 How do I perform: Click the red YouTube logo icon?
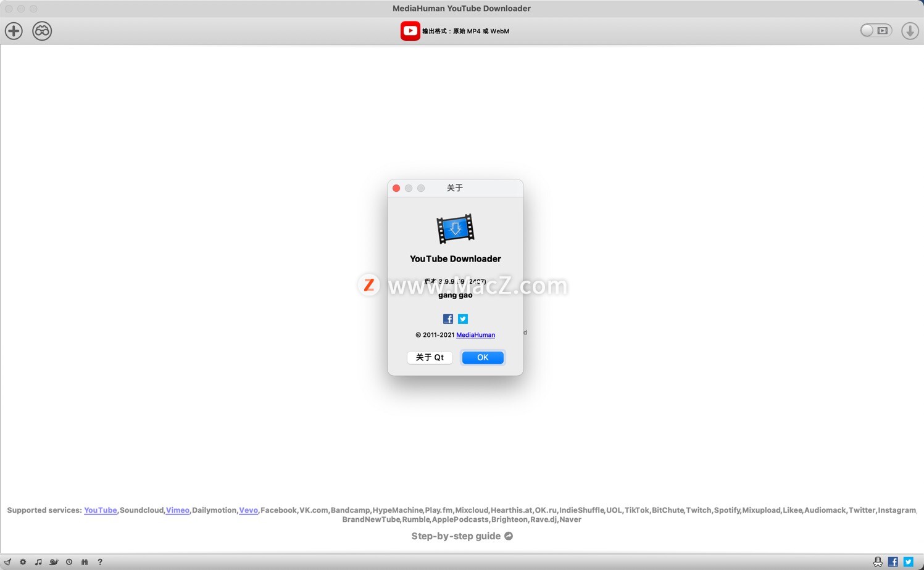[x=410, y=31]
